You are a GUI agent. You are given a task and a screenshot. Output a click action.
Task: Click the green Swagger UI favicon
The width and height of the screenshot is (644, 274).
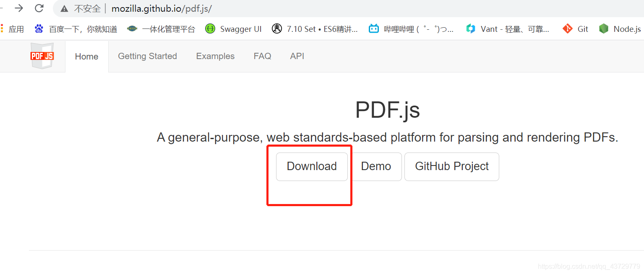[x=210, y=29]
